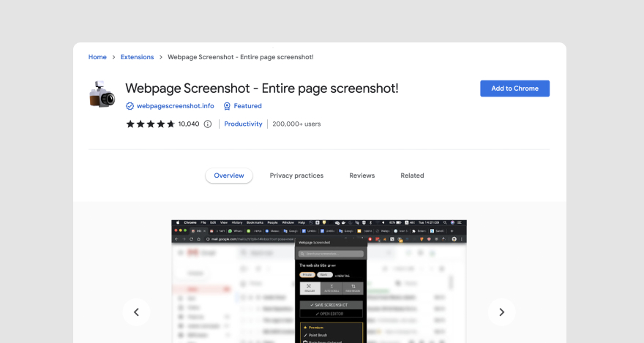The image size is (644, 343).
Task: Switch to the Overview tab
Action: 229,176
